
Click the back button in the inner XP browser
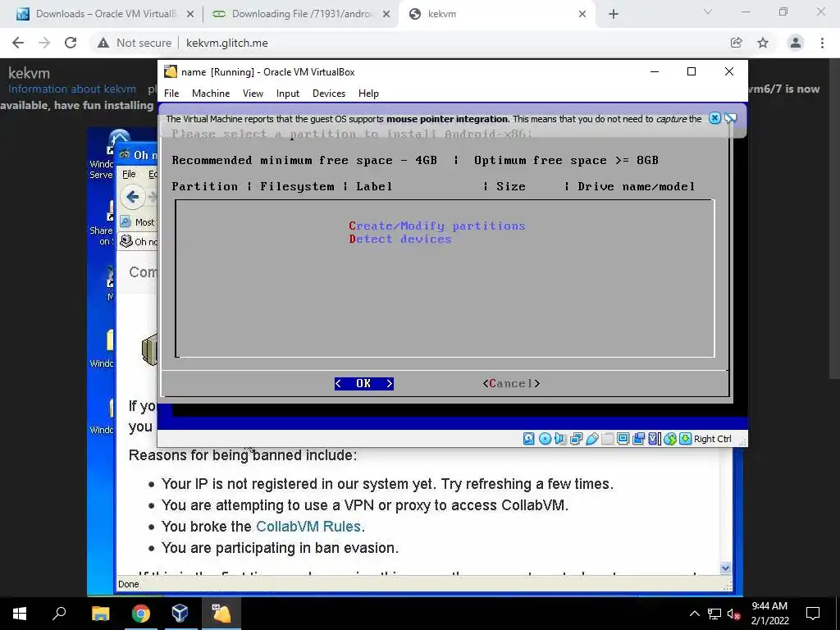[x=132, y=197]
